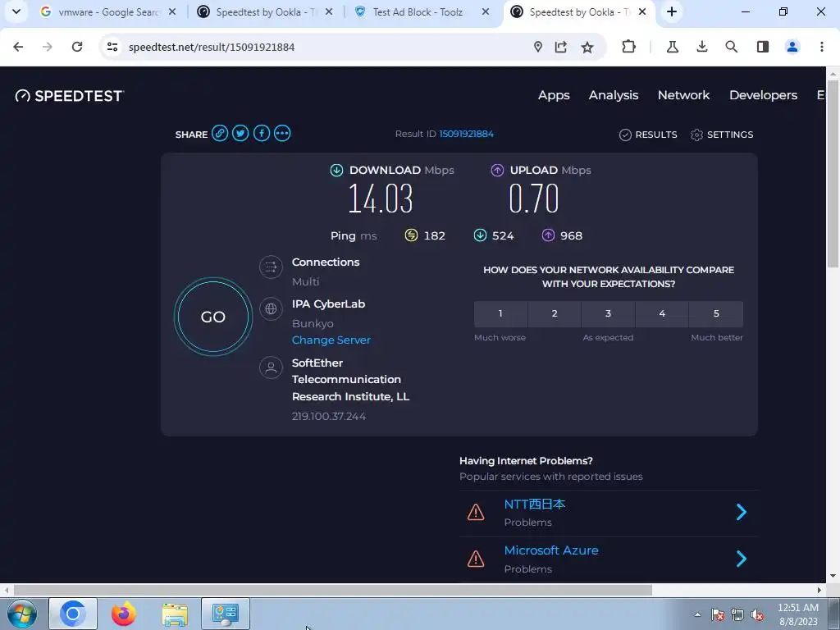Click the vertical scrollbar thumb

[x=833, y=173]
